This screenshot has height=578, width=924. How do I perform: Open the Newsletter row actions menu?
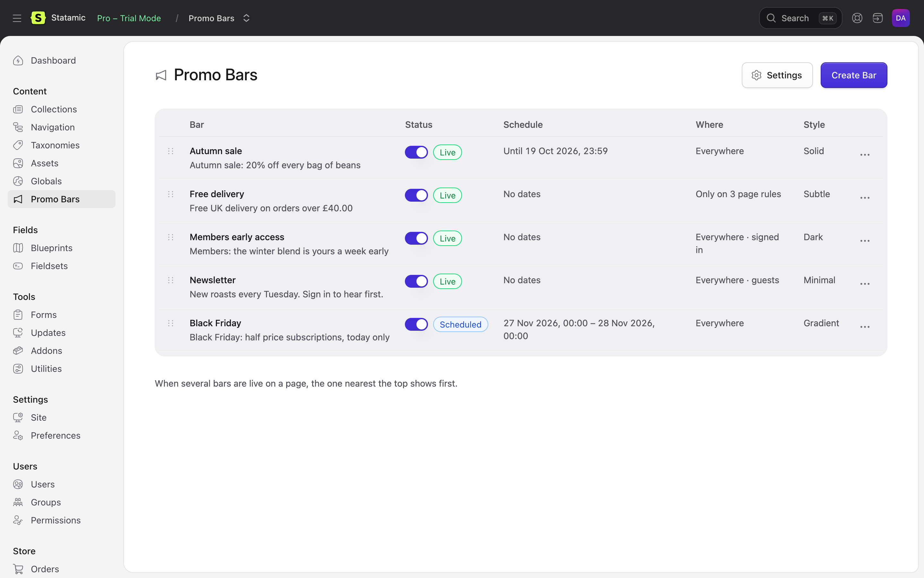(x=865, y=284)
